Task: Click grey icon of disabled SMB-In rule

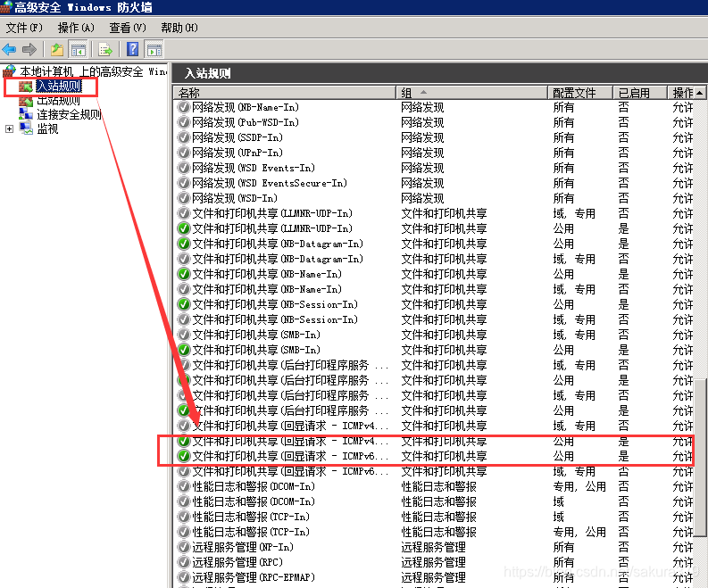Action: [183, 335]
